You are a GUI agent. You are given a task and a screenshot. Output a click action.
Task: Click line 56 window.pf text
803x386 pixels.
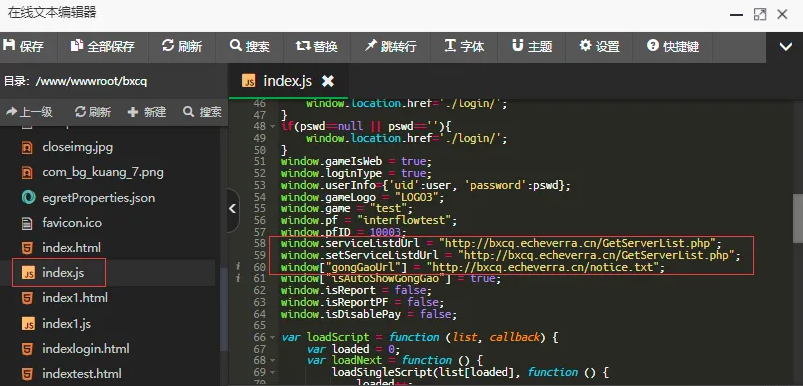(x=309, y=221)
